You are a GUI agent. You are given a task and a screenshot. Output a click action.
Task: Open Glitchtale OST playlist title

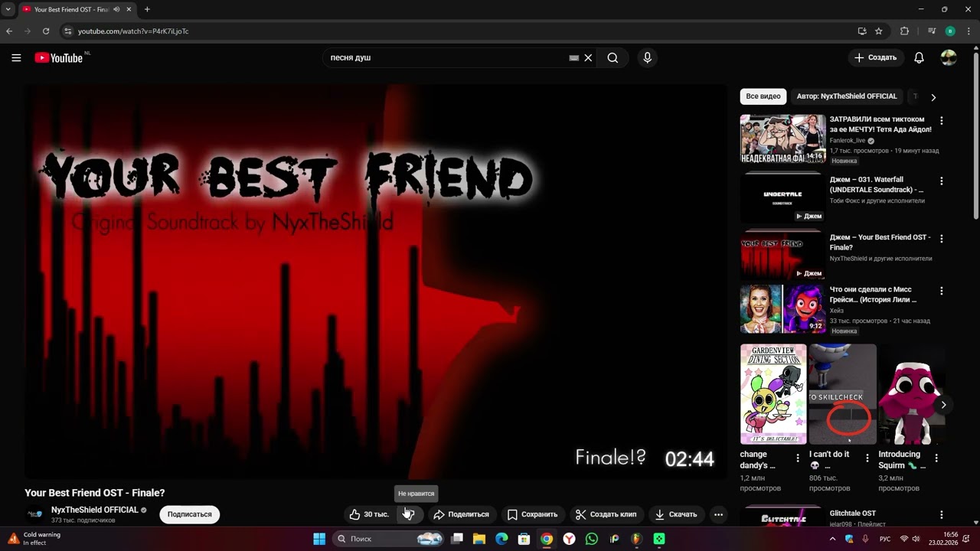pos(852,514)
